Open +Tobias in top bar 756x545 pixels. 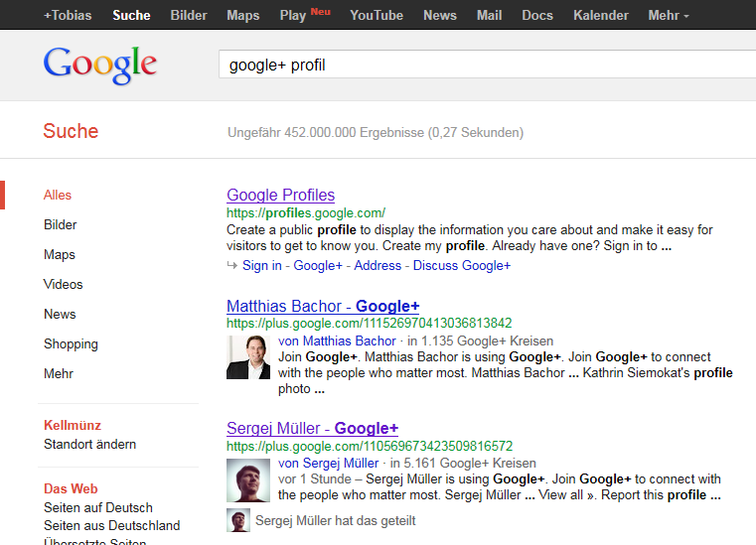tap(68, 16)
